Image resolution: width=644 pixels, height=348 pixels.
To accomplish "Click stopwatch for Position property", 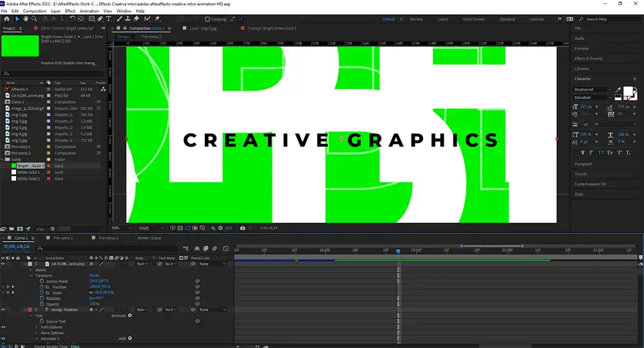I will [x=42, y=287].
